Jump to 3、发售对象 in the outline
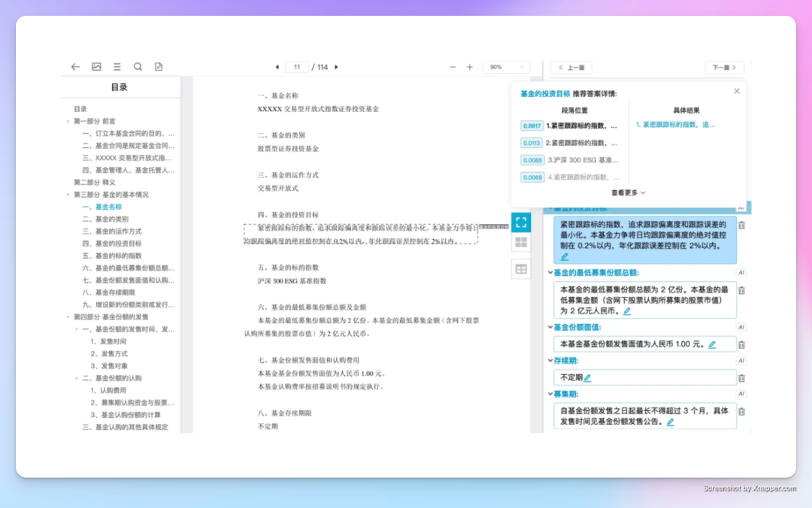The width and height of the screenshot is (812, 508). click(x=109, y=365)
